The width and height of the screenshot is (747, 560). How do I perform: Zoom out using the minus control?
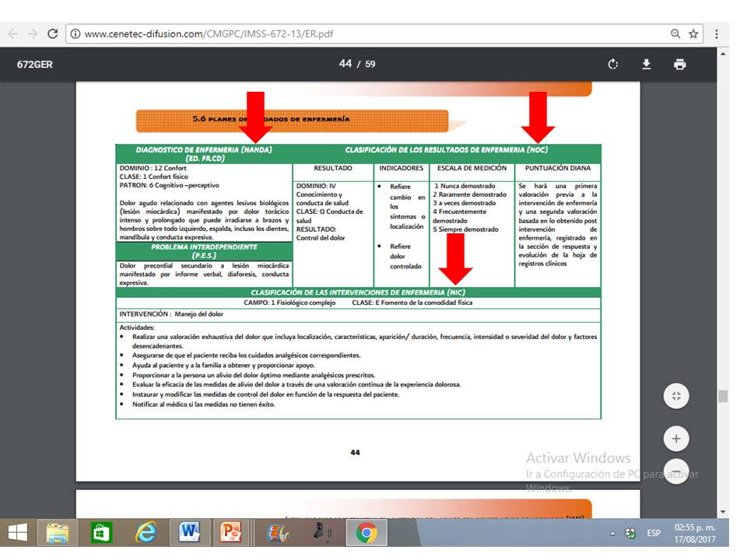(x=675, y=471)
